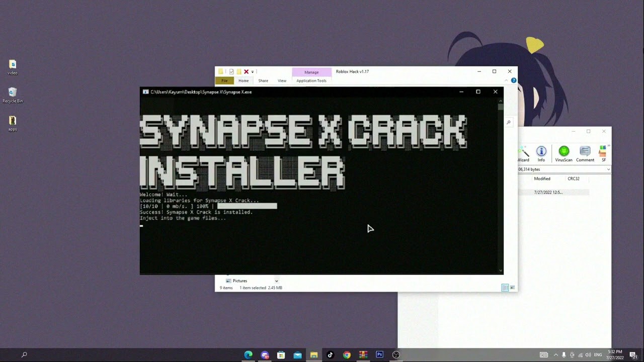
Task: Switch to the Share ribbon tab
Action: 263,80
